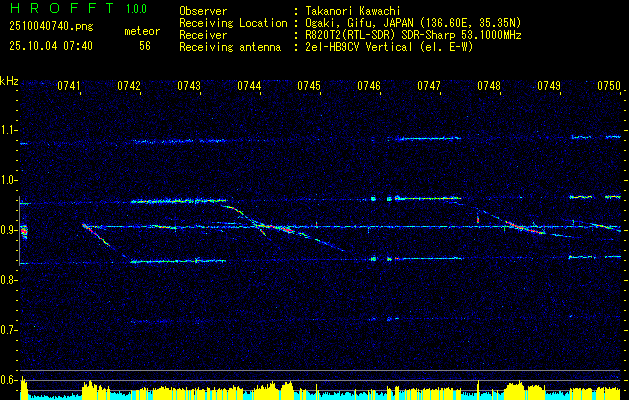
Task: Click the bright echo burst at 0.9 kHz left edge
Action: coord(24,231)
